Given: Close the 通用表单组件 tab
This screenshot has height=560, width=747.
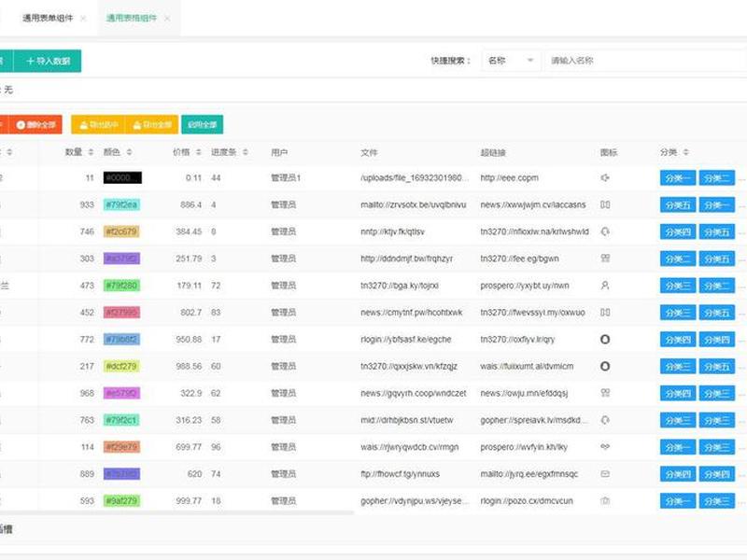Looking at the screenshot, I should tap(83, 19).
